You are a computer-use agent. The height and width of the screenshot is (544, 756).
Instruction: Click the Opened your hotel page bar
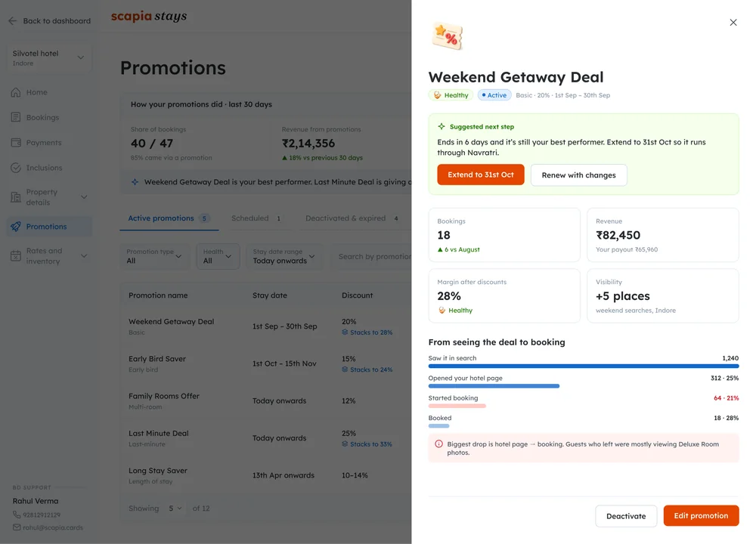pos(494,386)
